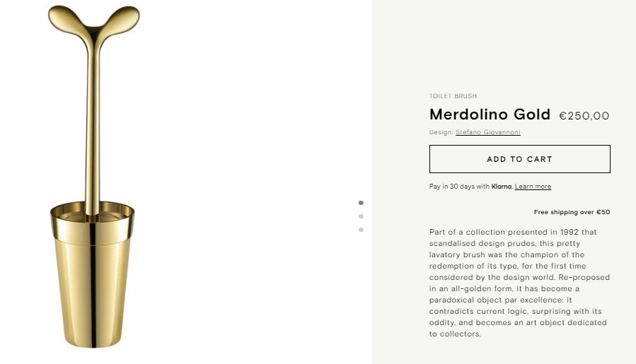Click the Pay in 30 days text
Image resolution: width=636 pixels, height=364 pixels.
(458, 187)
